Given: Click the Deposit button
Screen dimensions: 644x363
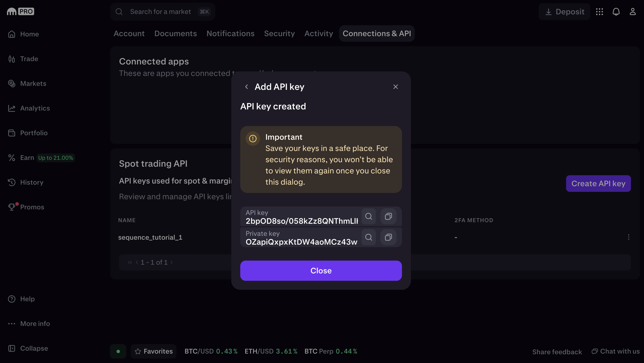Looking at the screenshot, I should point(564,12).
